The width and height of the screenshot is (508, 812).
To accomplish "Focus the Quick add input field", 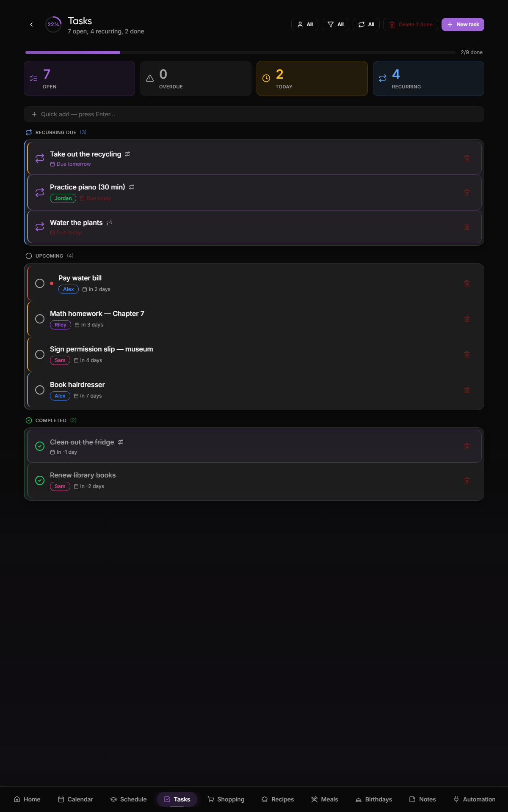I will 254,114.
